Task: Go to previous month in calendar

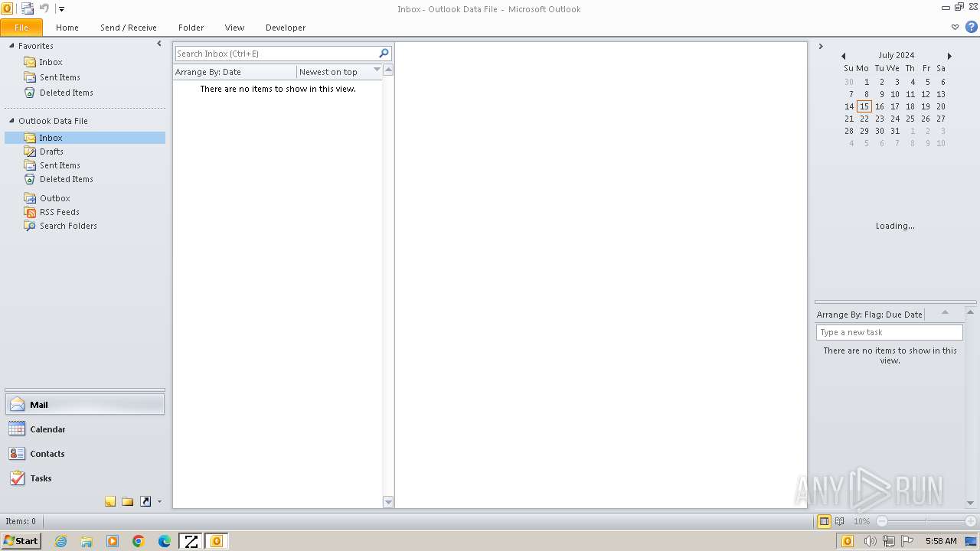Action: click(843, 56)
